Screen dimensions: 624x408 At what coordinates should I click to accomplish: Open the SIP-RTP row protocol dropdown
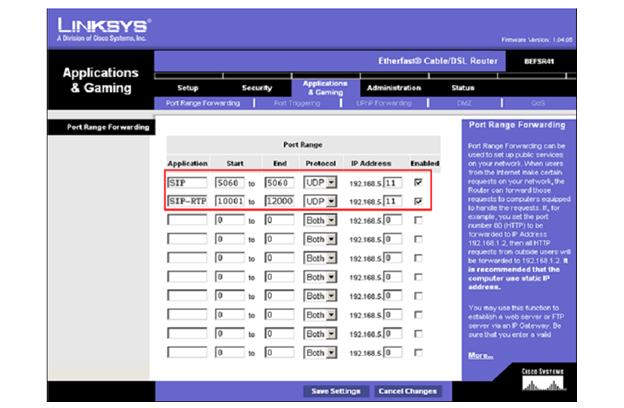(320, 201)
